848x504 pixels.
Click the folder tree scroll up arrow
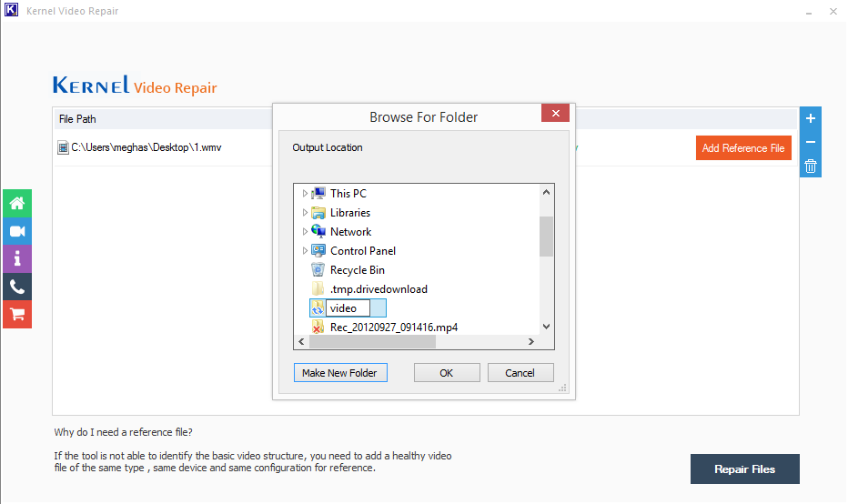pyautogui.click(x=546, y=192)
